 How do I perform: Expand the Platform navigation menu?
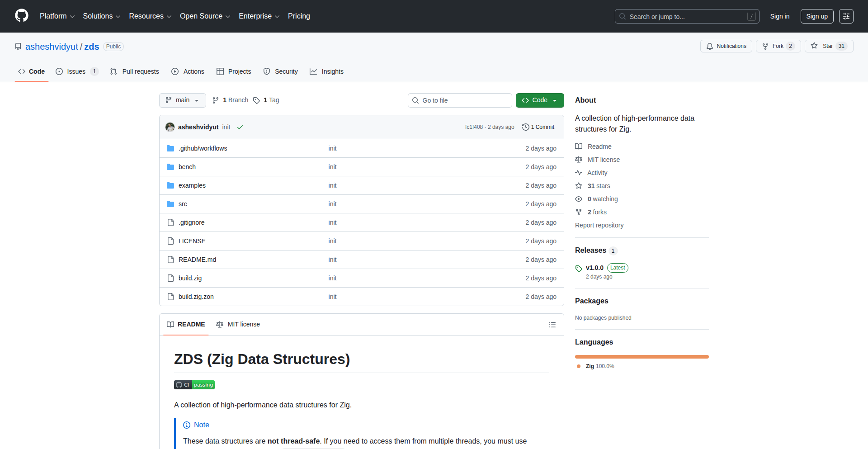pos(57,16)
